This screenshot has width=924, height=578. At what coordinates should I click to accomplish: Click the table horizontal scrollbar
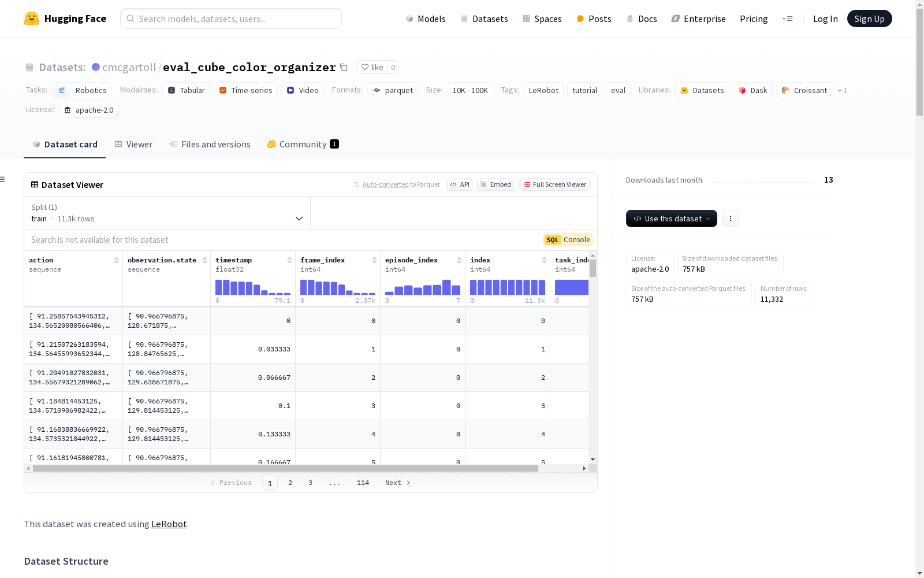point(285,468)
